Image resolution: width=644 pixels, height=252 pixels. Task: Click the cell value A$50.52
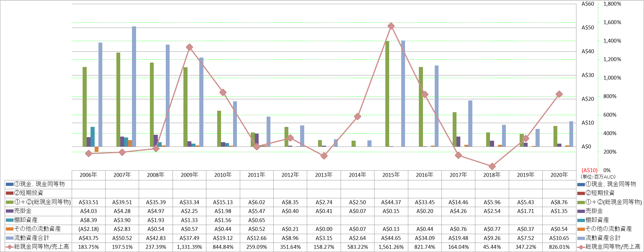(122, 238)
